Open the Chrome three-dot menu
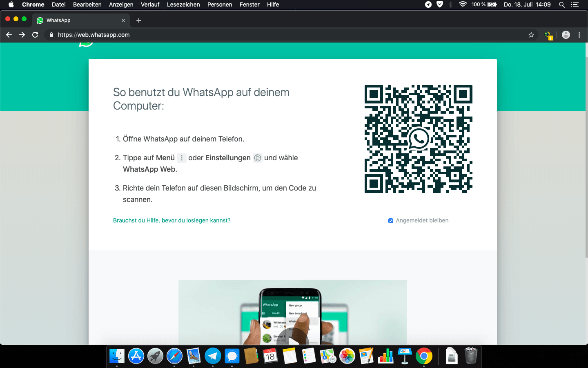Screen dimensions: 588x368 (579, 35)
